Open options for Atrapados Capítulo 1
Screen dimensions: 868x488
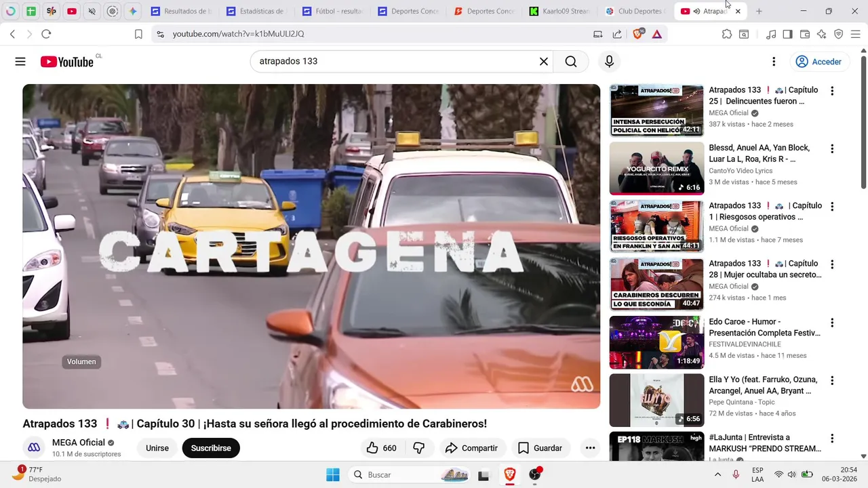[x=832, y=206]
